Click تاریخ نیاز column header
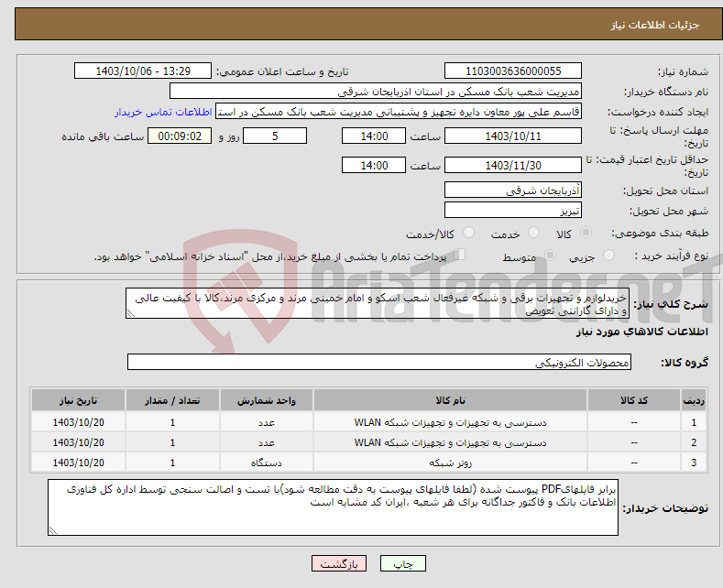Image resolution: width=723 pixels, height=588 pixels. click(x=78, y=400)
